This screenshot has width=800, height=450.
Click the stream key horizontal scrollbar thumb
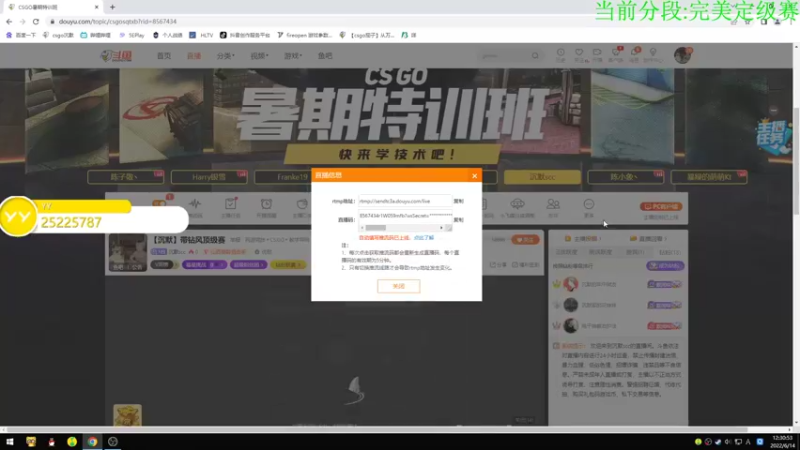376,228
